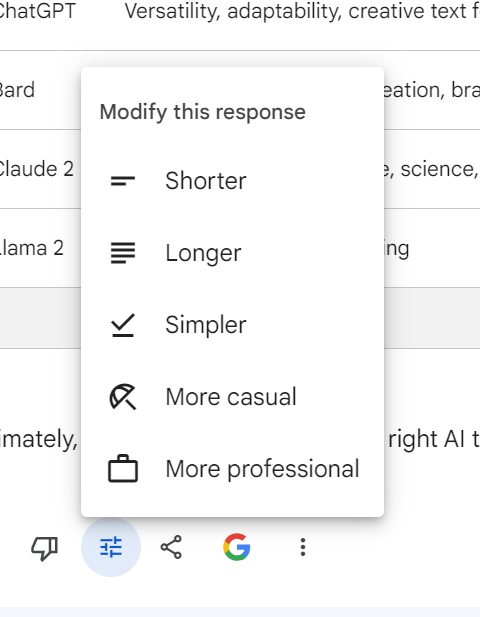Screen dimensions: 480x617
Task: Choose Simpler from the menu
Action: (233, 325)
